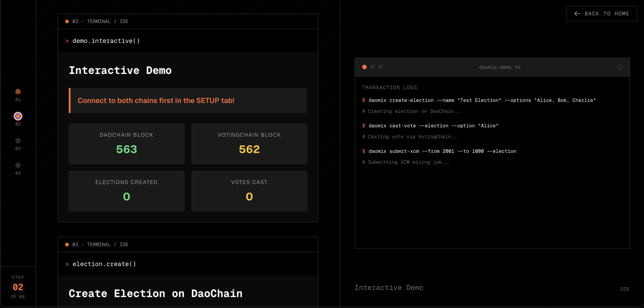Click the IDE label at bottom right
This screenshot has width=644, height=308.
pyautogui.click(x=625, y=289)
